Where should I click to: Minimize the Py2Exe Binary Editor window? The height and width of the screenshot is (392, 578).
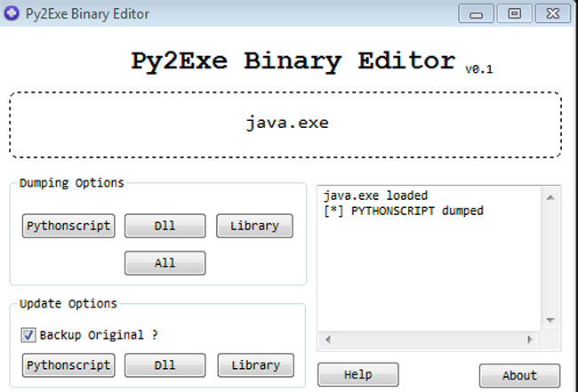(476, 13)
